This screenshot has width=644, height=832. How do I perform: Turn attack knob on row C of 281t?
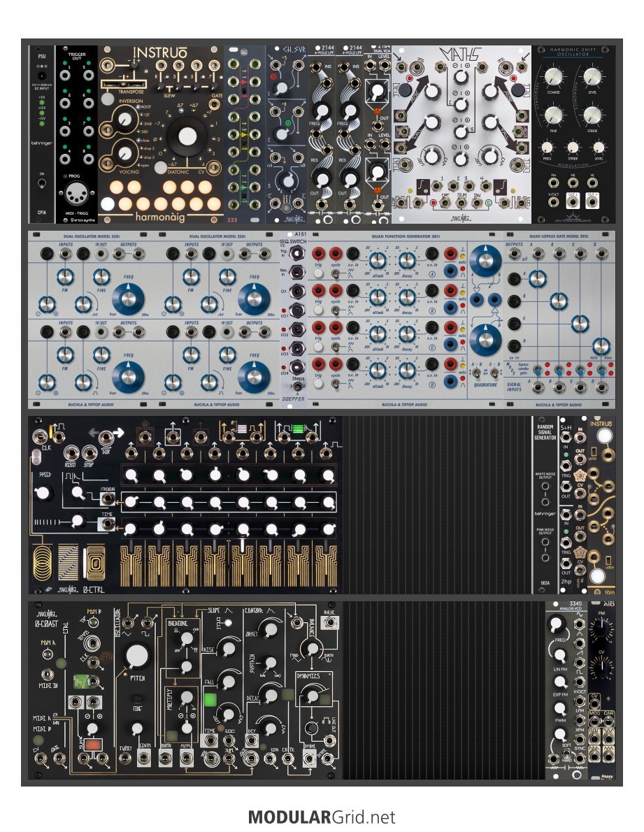[x=377, y=334]
